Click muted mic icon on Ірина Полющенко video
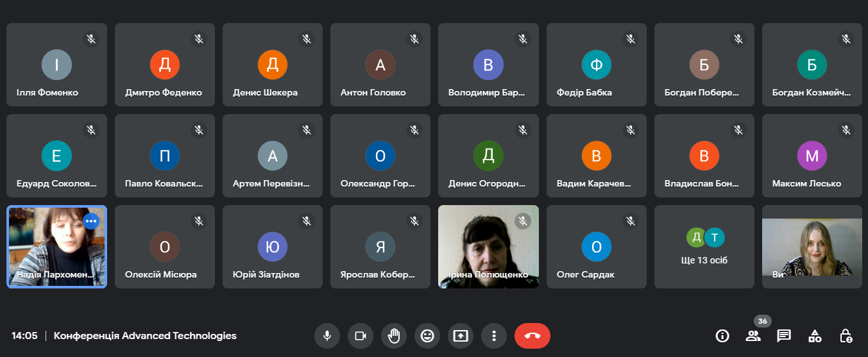 tap(523, 221)
